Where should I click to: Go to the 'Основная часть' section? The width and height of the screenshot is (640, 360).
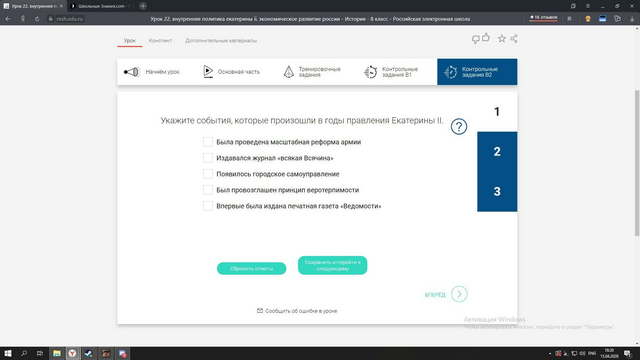coord(231,72)
